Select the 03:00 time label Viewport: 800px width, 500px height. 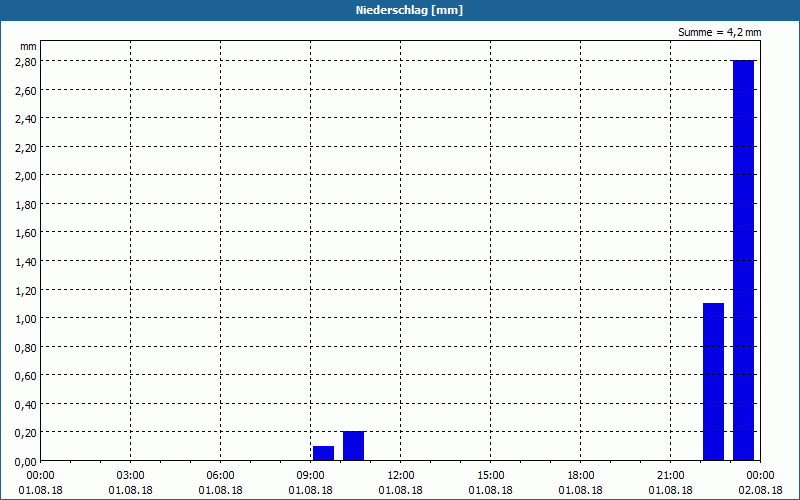point(131,476)
